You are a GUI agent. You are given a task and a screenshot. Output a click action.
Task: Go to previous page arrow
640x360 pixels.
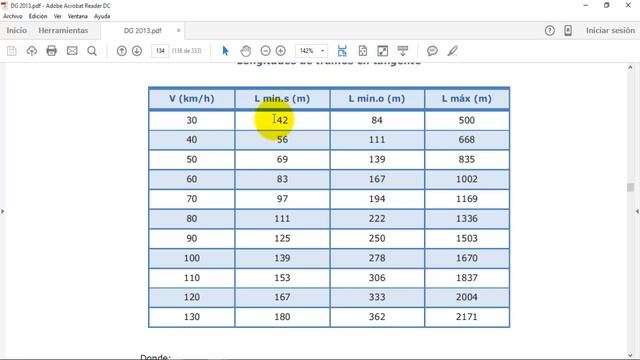pos(122,51)
